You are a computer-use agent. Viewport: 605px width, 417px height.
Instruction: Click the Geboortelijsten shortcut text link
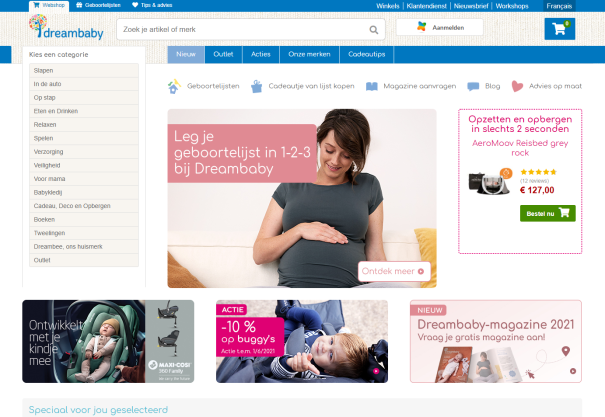pos(213,86)
